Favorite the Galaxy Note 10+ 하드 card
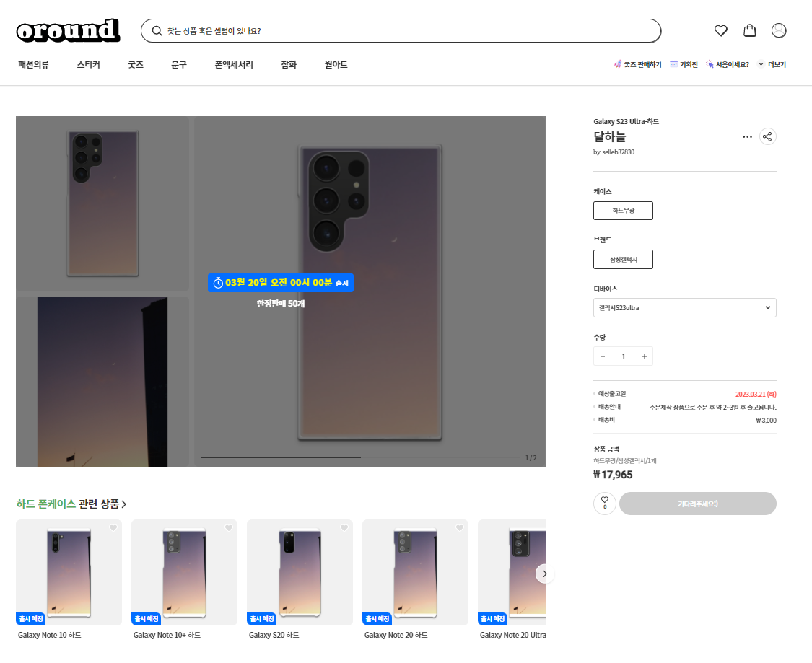 pos(228,528)
